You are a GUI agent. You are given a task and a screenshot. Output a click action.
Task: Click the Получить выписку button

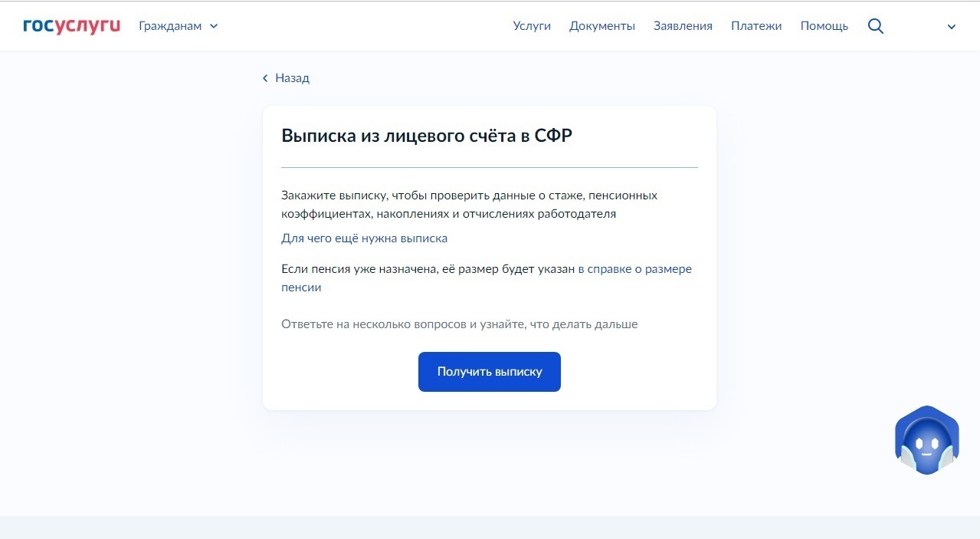pyautogui.click(x=490, y=372)
